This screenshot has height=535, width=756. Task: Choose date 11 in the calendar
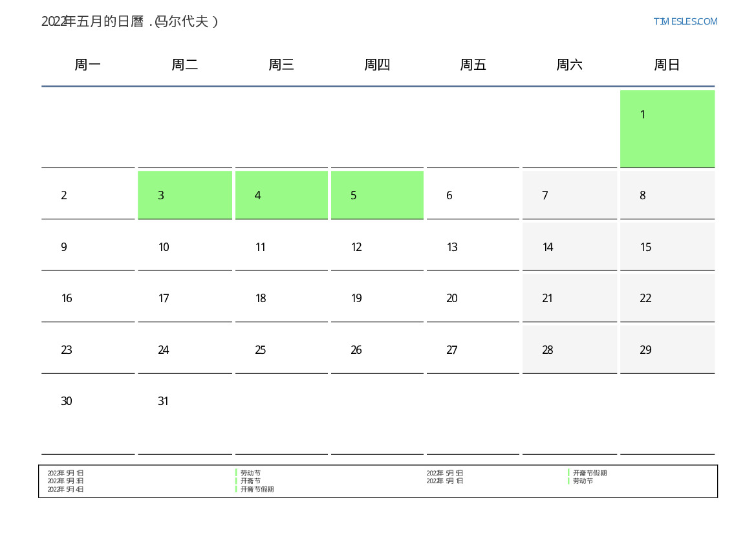point(261,247)
